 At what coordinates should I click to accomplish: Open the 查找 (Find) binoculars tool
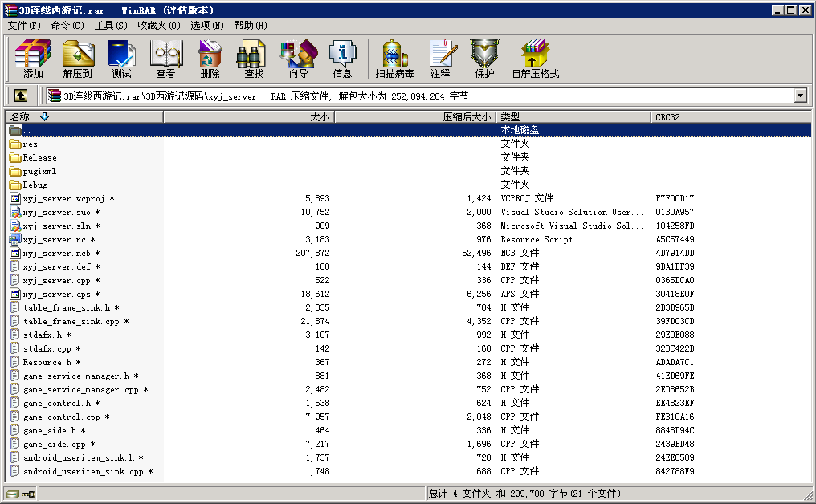click(254, 59)
